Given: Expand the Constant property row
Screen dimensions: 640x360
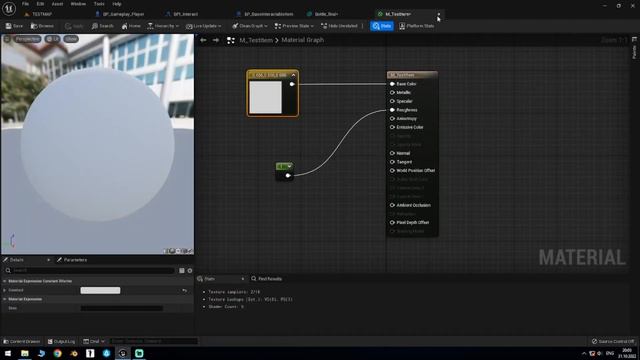Looking at the screenshot, I should 5,290.
